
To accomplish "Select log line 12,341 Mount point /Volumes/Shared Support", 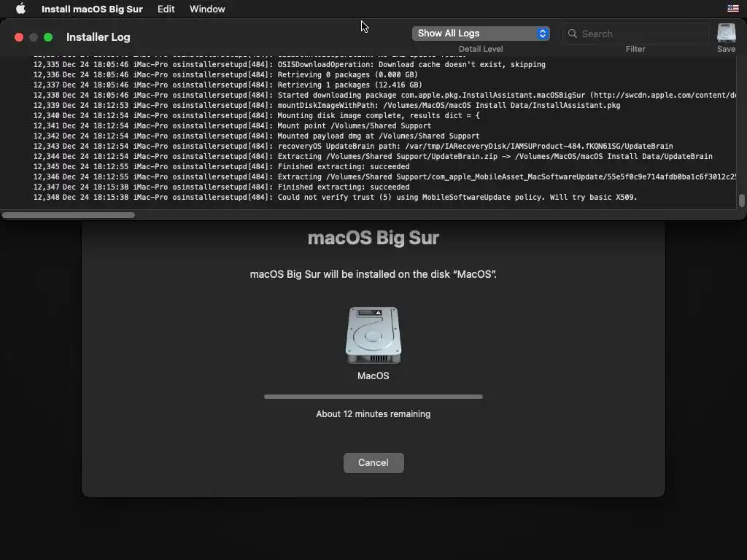I will pos(232,125).
